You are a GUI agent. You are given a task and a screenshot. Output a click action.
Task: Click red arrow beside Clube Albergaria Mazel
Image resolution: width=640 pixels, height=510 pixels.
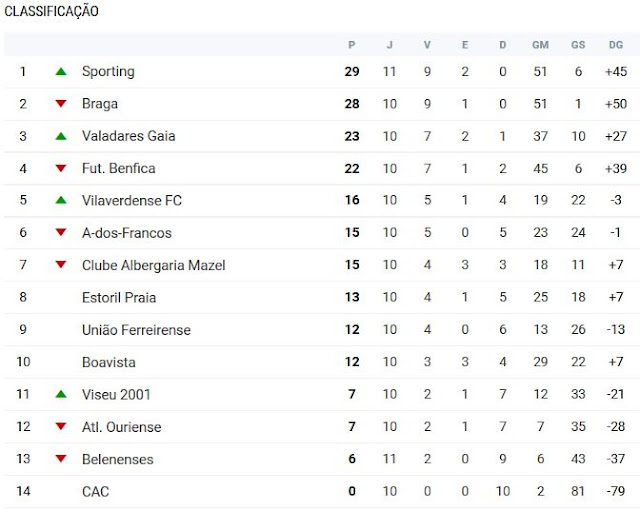tap(61, 265)
